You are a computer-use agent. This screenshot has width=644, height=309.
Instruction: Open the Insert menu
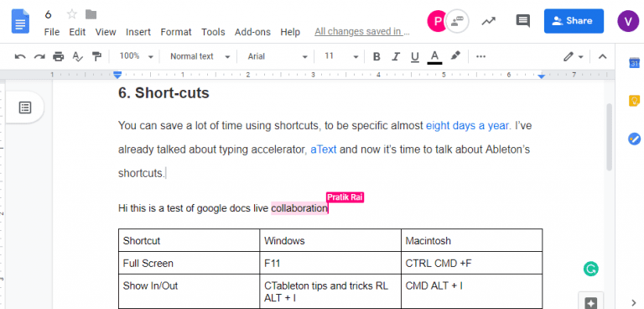138,32
